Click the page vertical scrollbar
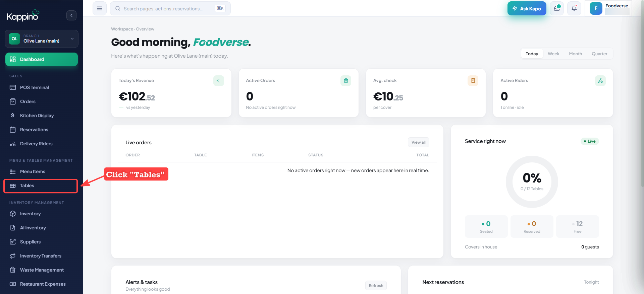Viewport: 644px width, 294px height. [x=642, y=94]
